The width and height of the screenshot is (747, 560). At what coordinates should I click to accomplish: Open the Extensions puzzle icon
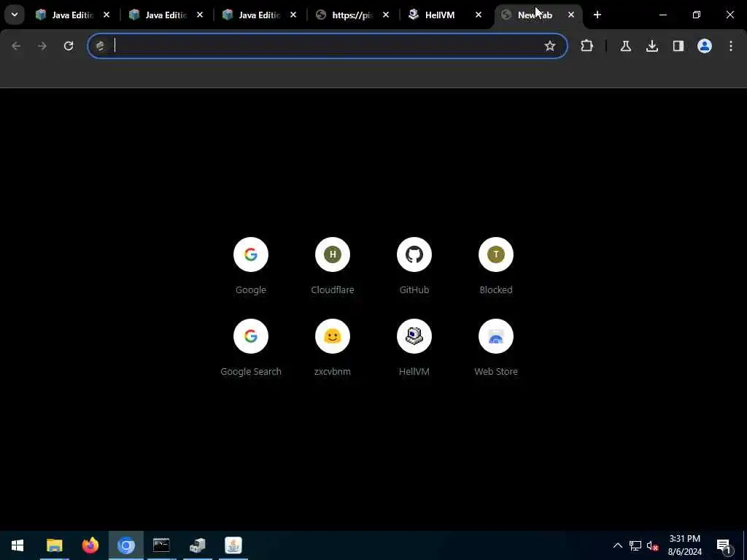(x=587, y=46)
